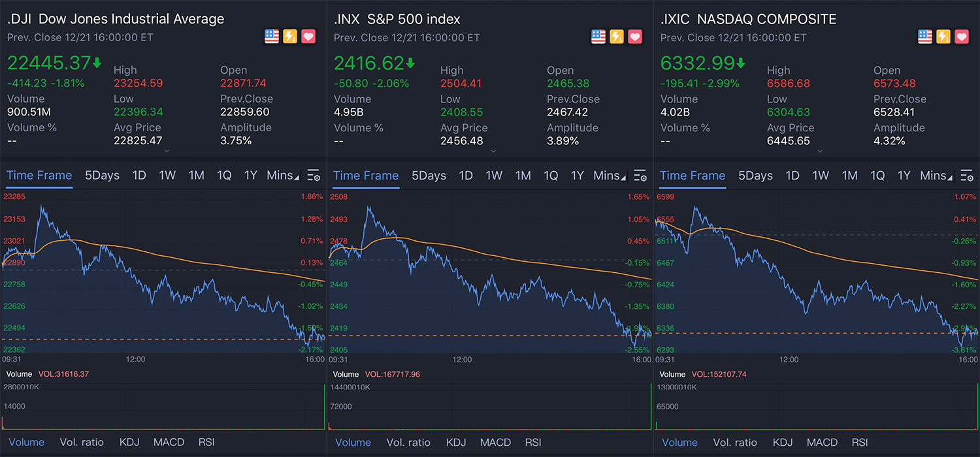This screenshot has width=980, height=457.
Task: Click the US flag icon in Dow Jones panel
Action: (272, 37)
